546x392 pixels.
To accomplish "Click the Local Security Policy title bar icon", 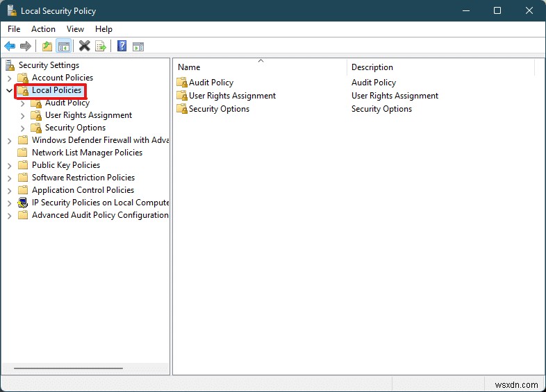I will [x=12, y=10].
